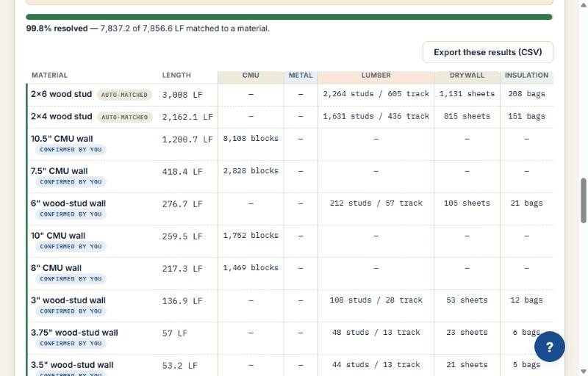Click CONFIRMED BY YOU badge under 8" CMU wall

71,278
